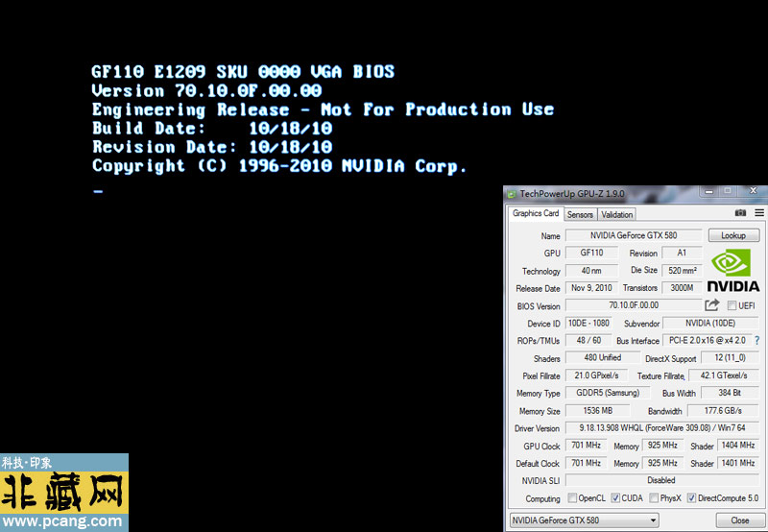Click Default Clock row Memory 925 MHz
Viewport: 768px width, 532px height.
tap(662, 463)
